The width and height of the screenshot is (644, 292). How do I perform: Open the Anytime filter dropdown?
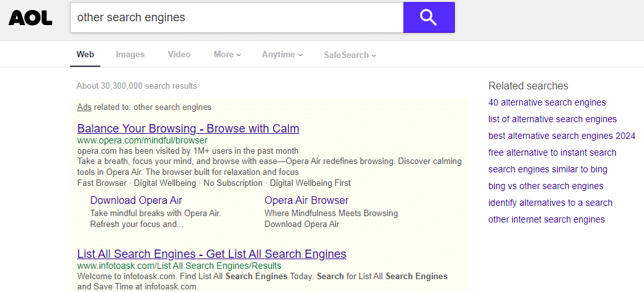pos(282,55)
